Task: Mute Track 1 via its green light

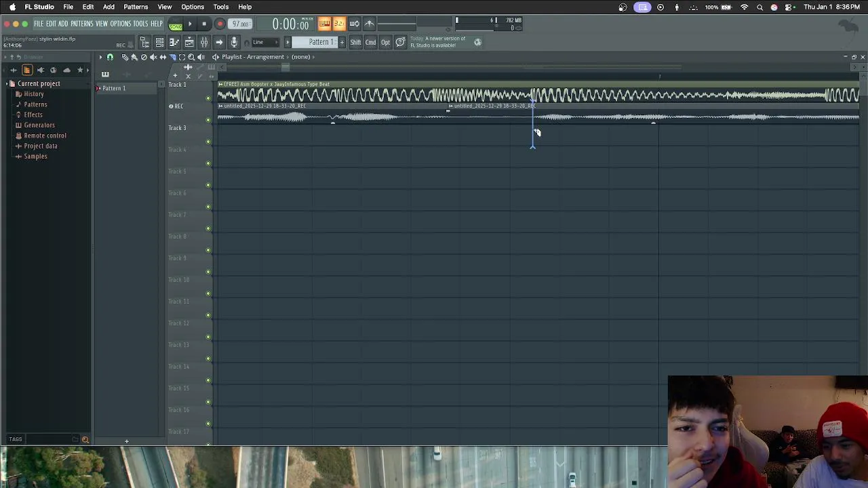Action: pyautogui.click(x=208, y=98)
